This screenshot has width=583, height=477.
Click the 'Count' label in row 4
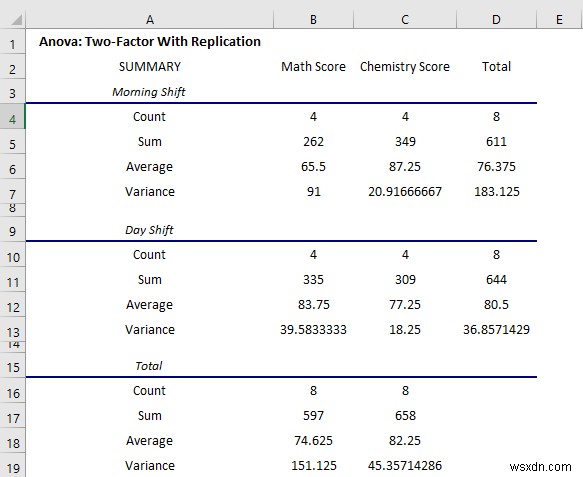149,116
